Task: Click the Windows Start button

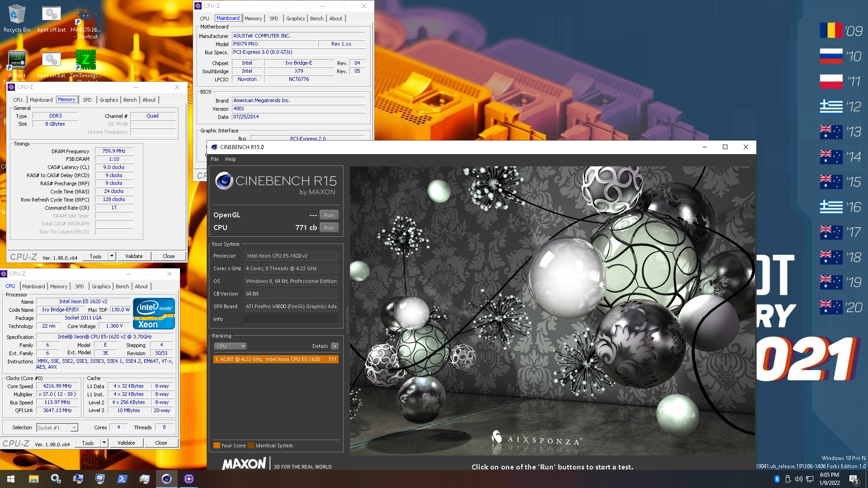Action: (11, 479)
